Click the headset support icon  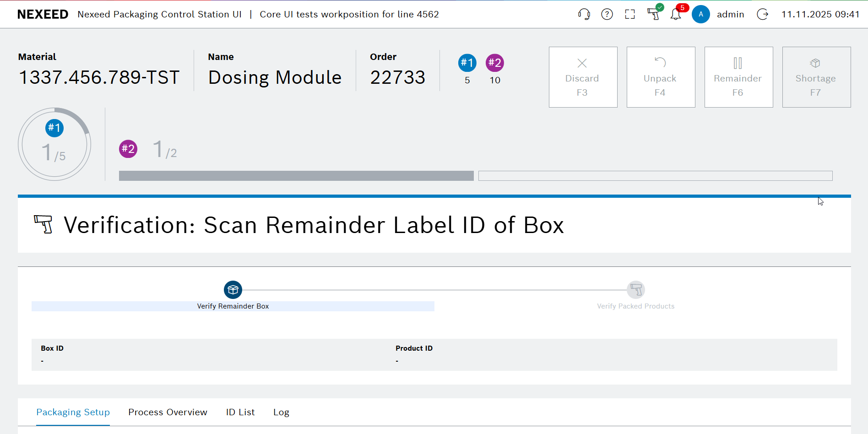(x=584, y=14)
